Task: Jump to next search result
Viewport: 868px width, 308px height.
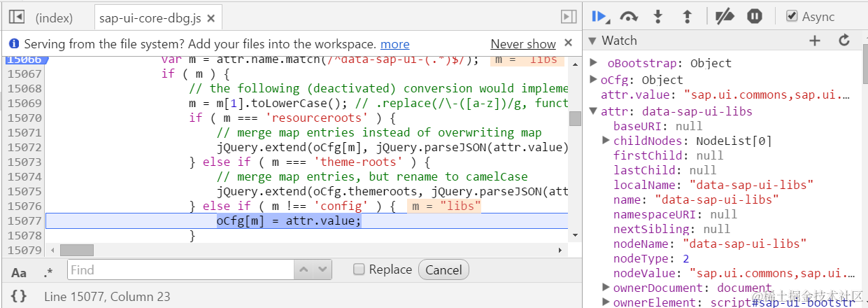Action: pos(322,269)
